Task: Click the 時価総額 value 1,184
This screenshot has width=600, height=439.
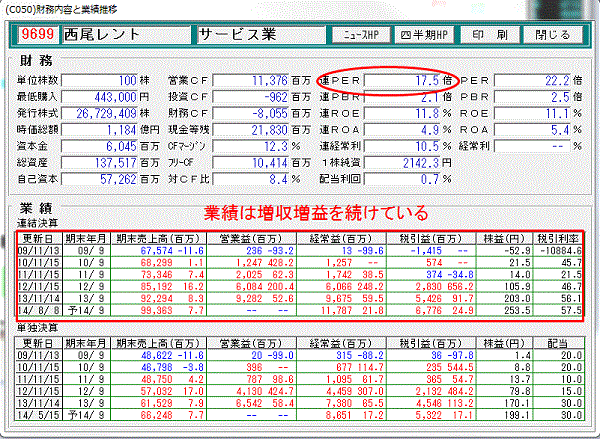Action: 99,130
